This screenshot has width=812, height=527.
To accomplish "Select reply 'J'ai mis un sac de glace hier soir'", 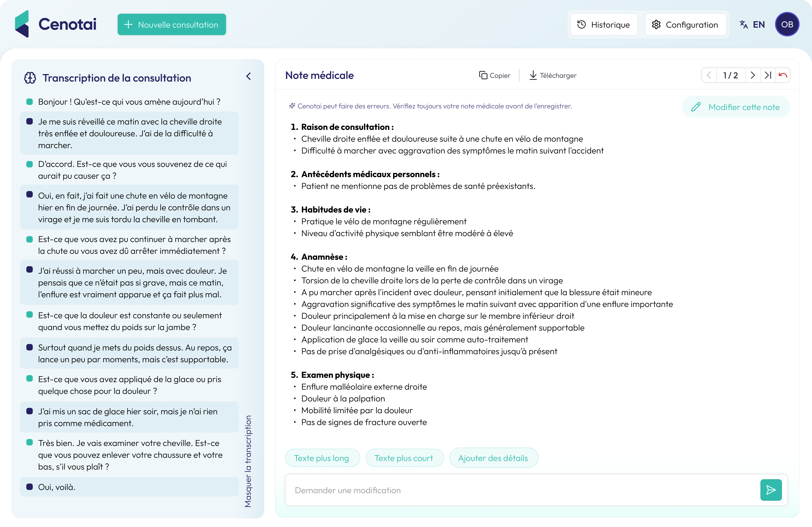I will 129,417.
